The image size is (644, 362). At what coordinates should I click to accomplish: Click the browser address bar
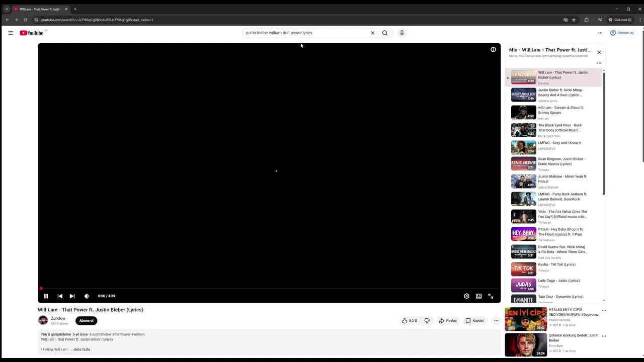coord(297,20)
